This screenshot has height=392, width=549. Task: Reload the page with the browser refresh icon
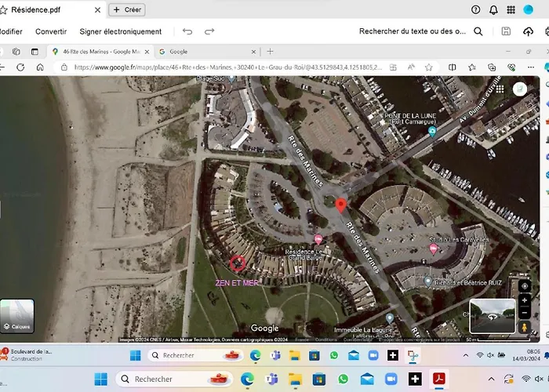[21, 67]
